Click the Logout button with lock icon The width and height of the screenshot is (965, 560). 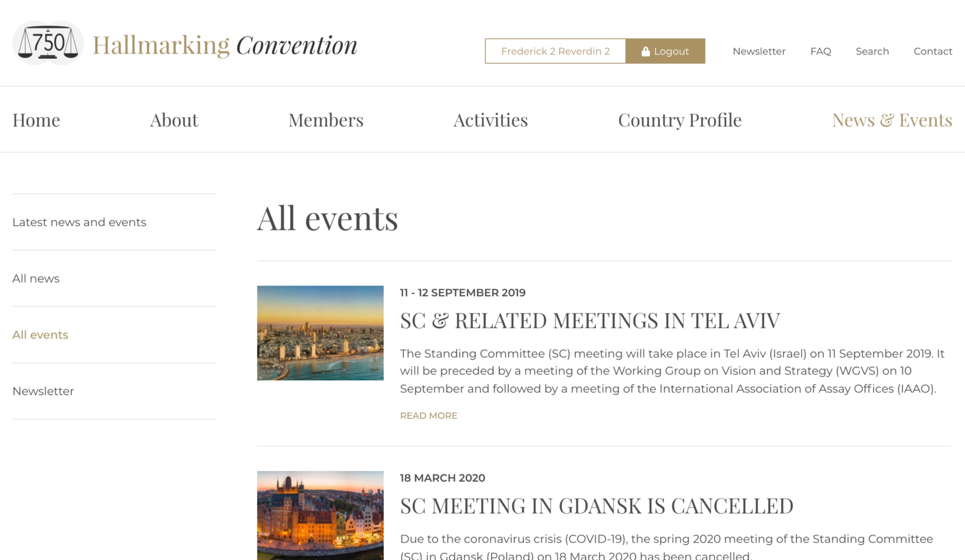pos(665,51)
